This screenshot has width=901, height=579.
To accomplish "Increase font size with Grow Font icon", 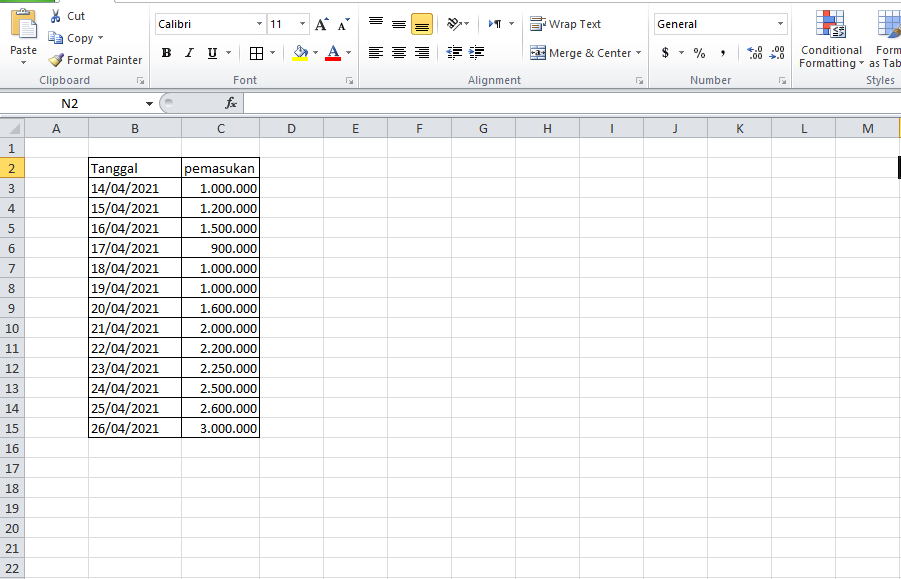I will (x=322, y=24).
